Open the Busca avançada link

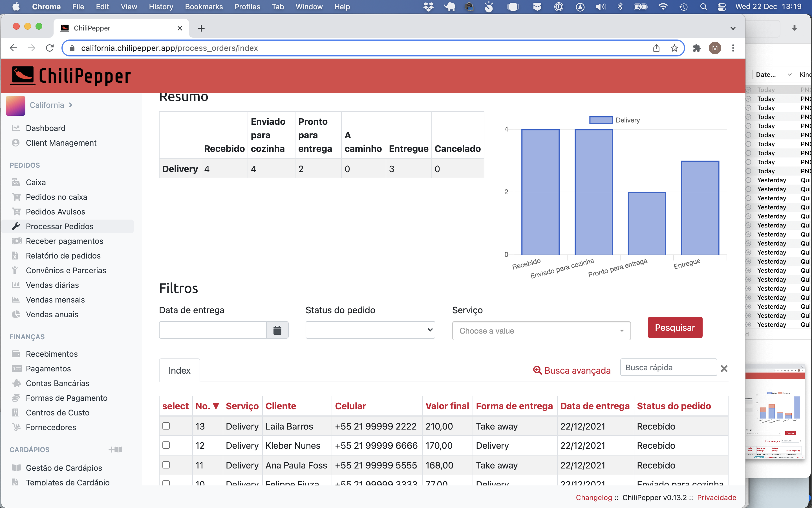coord(572,370)
